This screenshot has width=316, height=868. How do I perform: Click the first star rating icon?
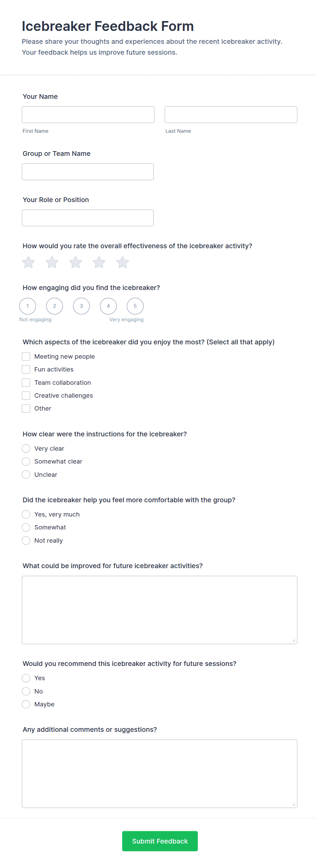[x=29, y=262]
